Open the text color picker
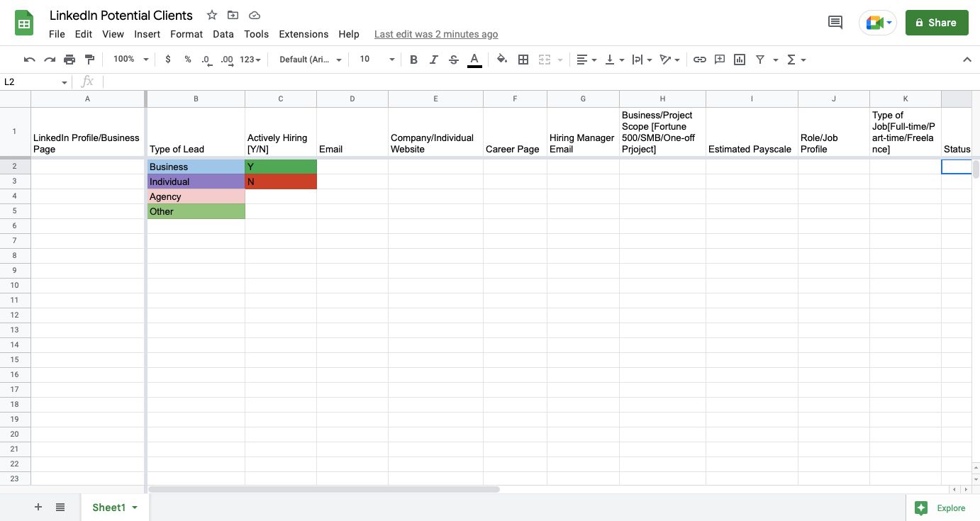The height and width of the screenshot is (521, 980). coord(474,60)
